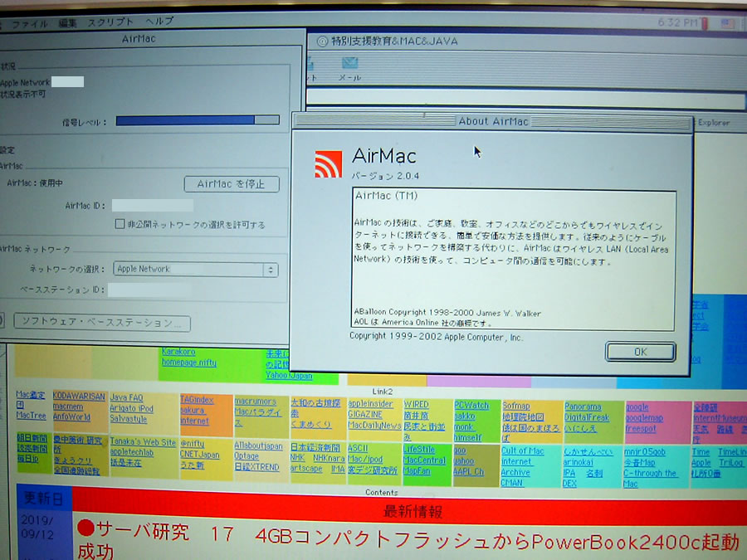Open the google link
This screenshot has height=560, width=747.
click(637, 407)
